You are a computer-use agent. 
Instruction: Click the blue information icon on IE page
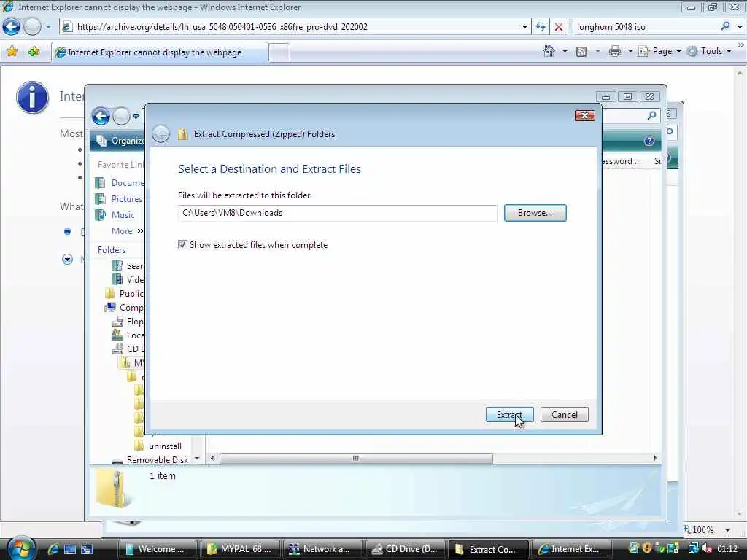(x=32, y=98)
